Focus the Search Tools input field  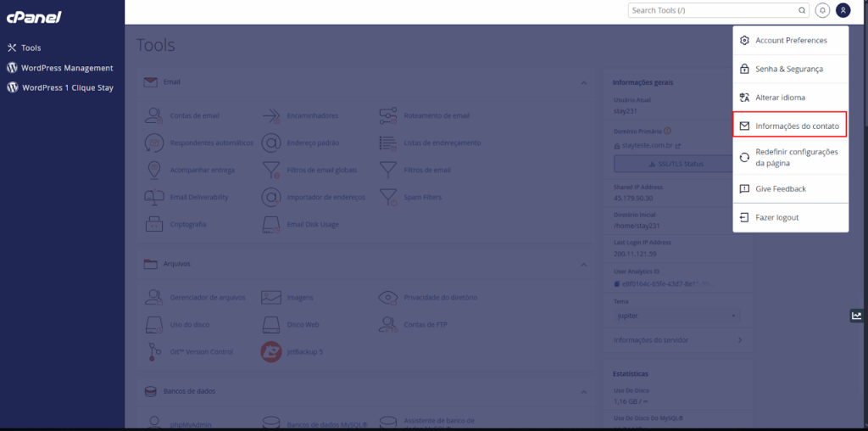pyautogui.click(x=712, y=11)
